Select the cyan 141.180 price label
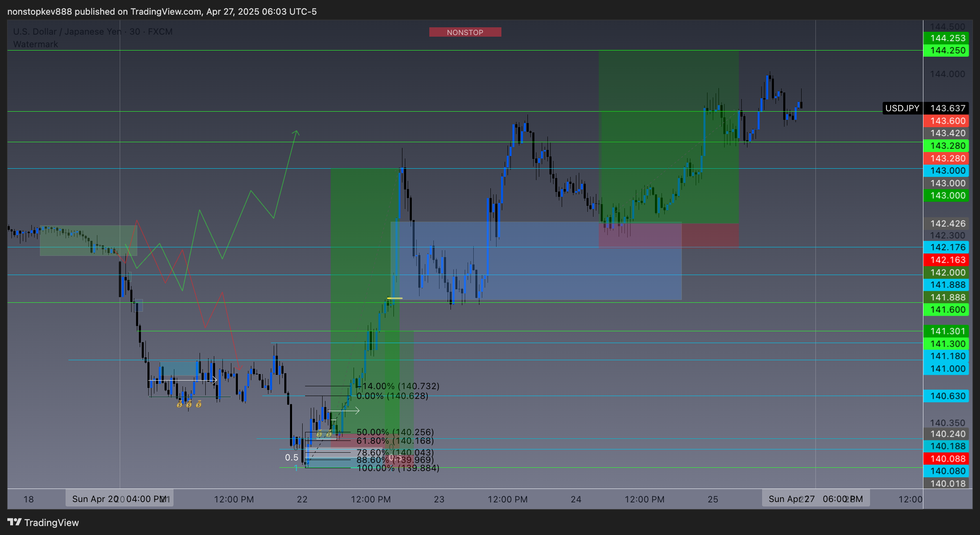Screen dimensions: 980x535 tap(946, 356)
